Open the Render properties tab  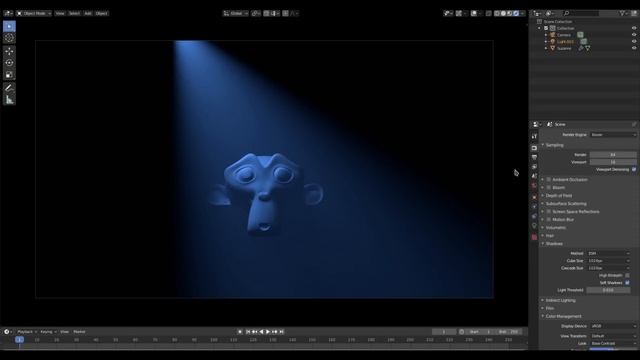tap(534, 148)
